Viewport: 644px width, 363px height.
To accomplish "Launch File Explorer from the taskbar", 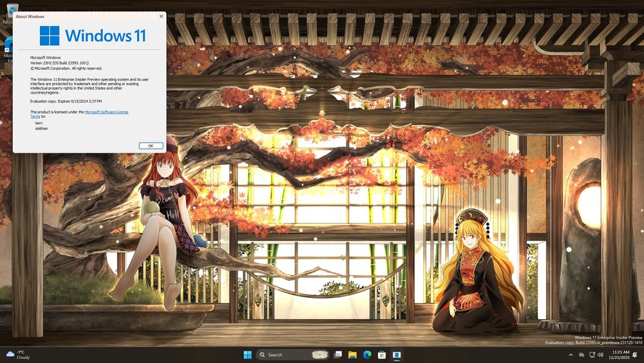I will tap(352, 355).
